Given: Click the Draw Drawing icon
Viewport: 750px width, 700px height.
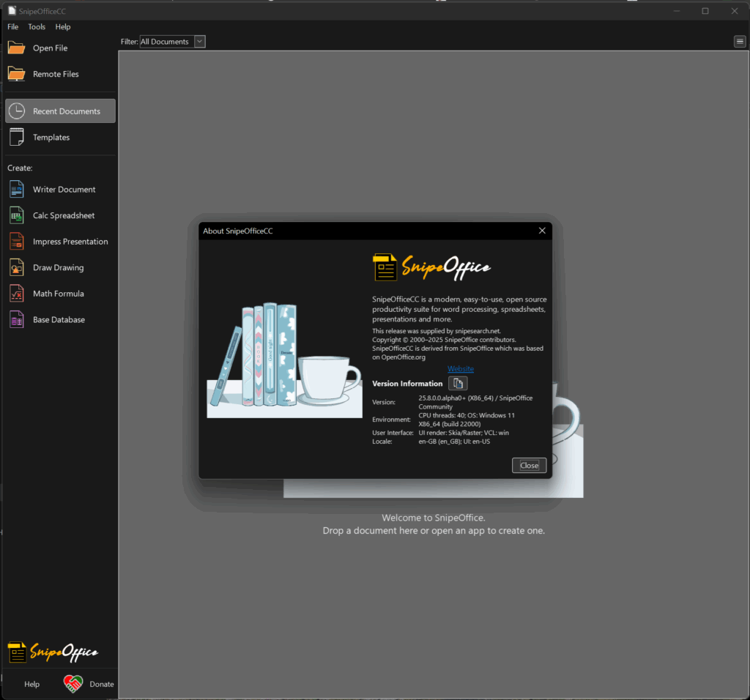Looking at the screenshot, I should [16, 267].
